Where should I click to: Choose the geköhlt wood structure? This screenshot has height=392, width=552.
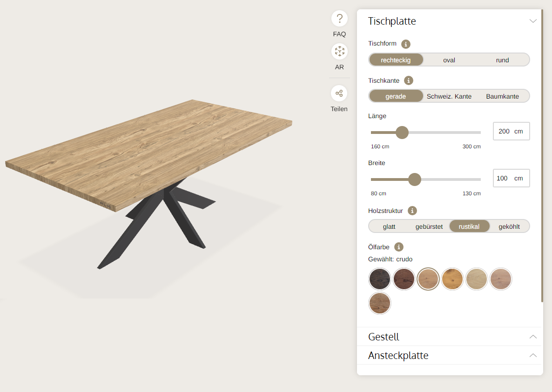(509, 226)
